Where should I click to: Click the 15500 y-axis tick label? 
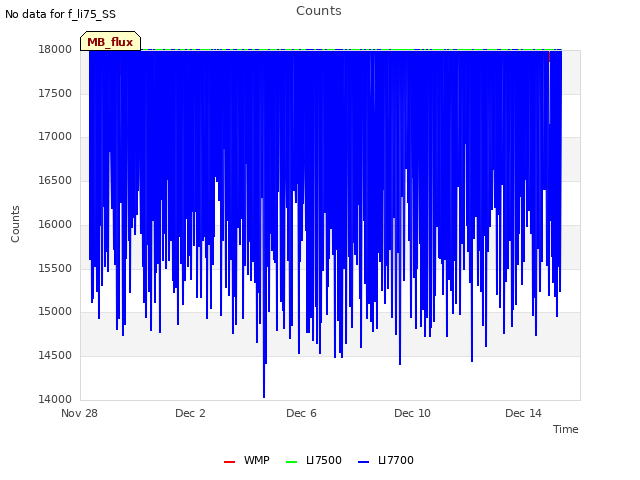coord(55,268)
